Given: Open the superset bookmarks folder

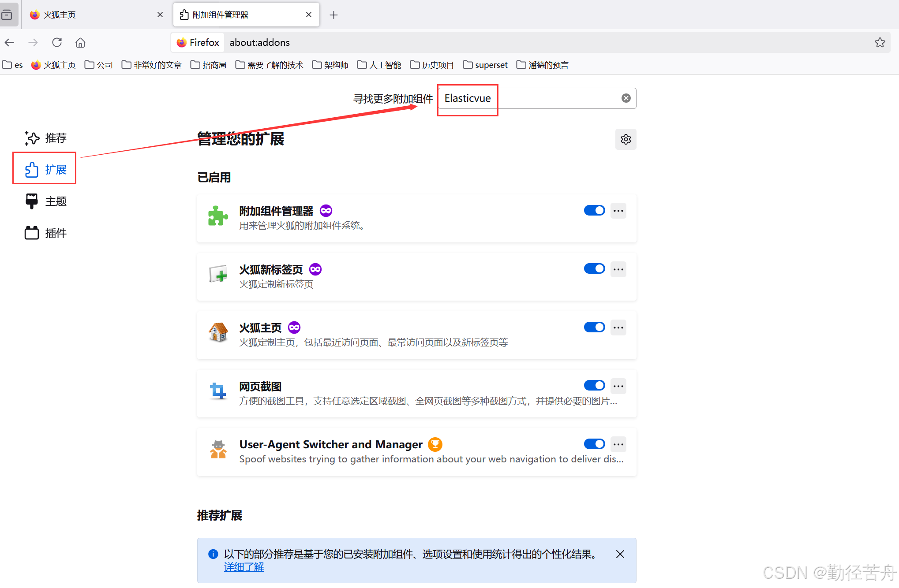Looking at the screenshot, I should click(x=485, y=65).
